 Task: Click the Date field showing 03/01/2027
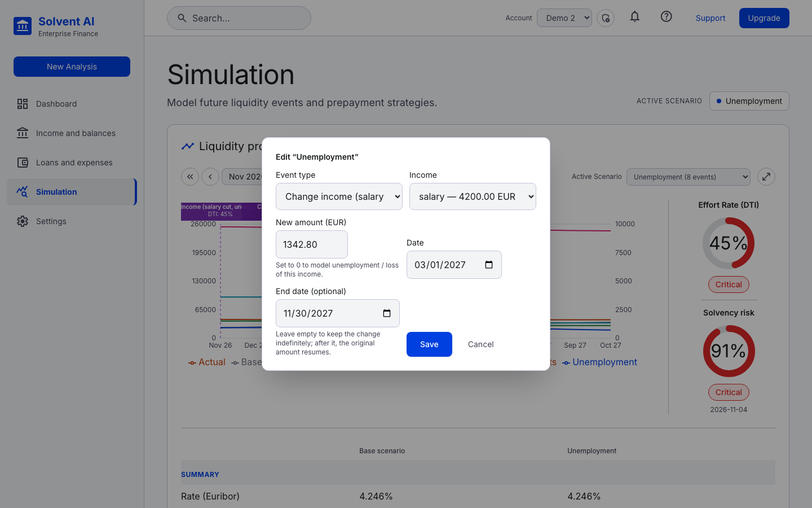click(454, 265)
